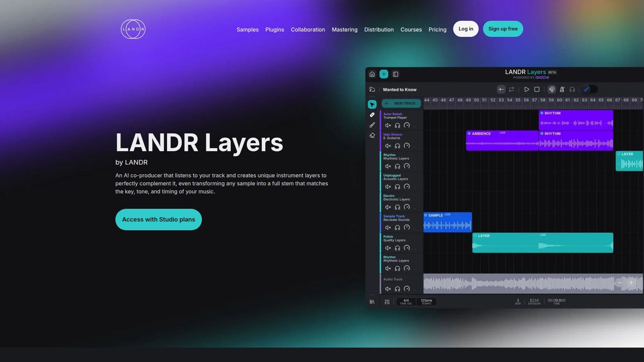Viewport: 644px width, 362px height.
Task: Select the long teal LAYER clip on Polish track
Action: pyautogui.click(x=543, y=243)
